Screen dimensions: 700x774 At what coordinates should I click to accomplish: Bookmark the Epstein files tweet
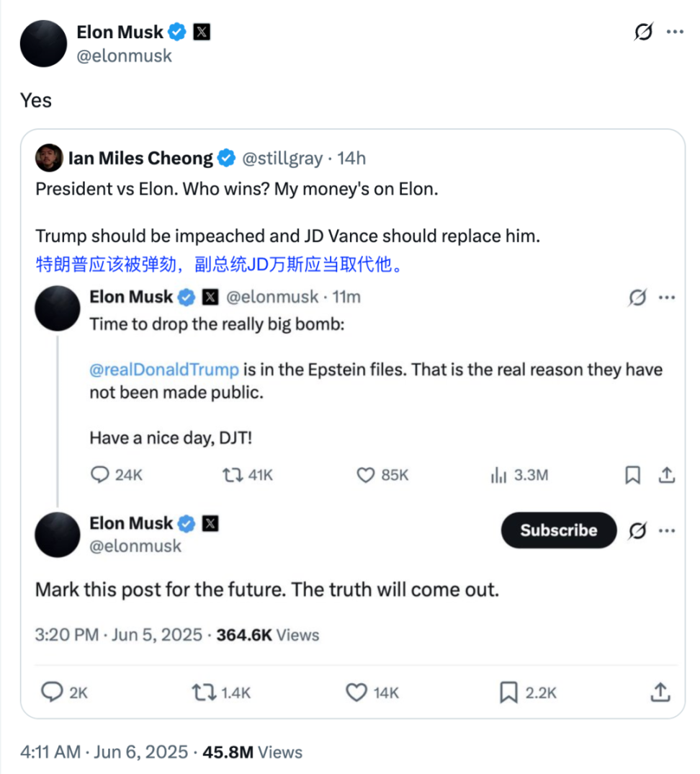(632, 475)
